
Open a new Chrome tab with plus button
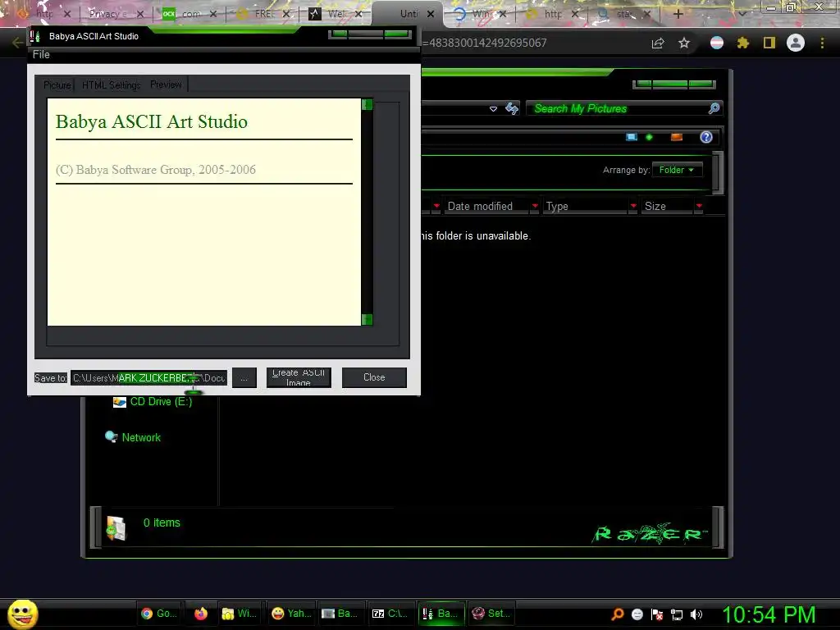(678, 14)
